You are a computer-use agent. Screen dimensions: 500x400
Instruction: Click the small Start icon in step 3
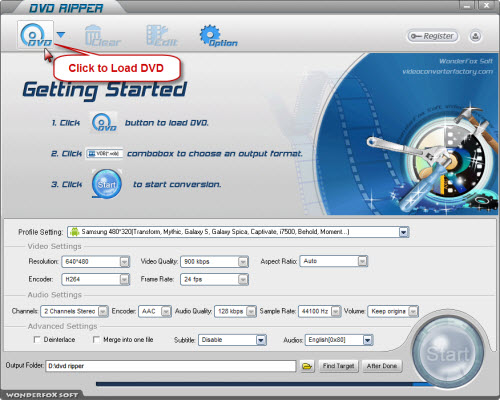coord(107,184)
